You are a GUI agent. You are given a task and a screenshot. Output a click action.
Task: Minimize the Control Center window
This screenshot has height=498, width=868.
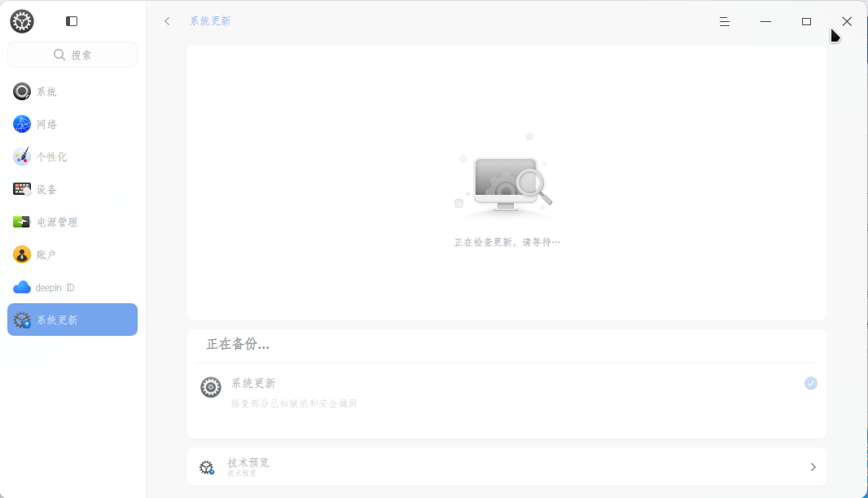point(765,22)
